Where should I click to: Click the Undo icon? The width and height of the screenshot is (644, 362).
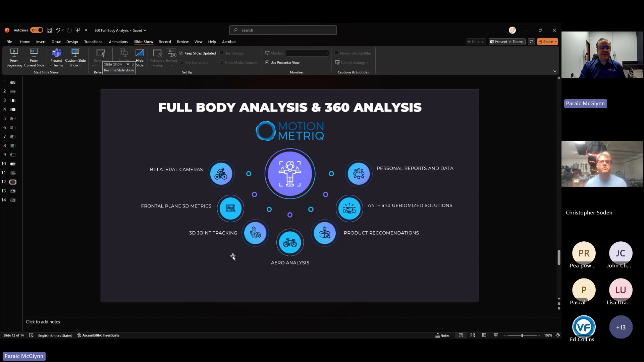58,30
